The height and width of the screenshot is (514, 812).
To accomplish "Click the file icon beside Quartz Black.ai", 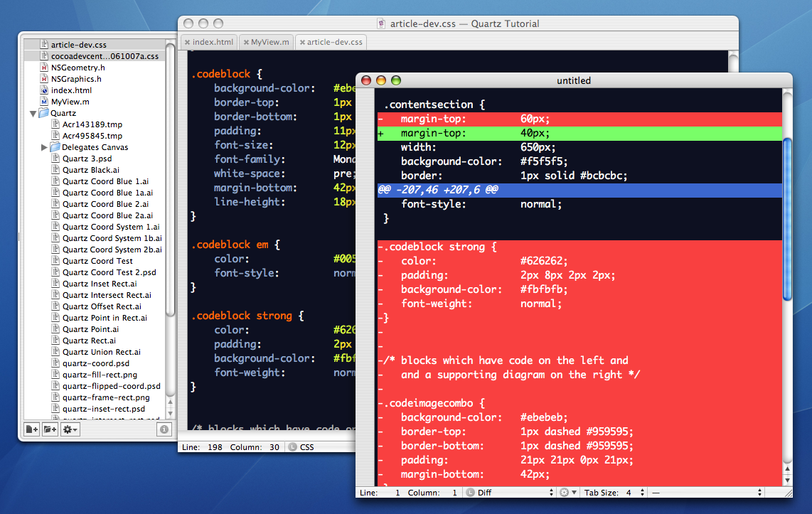I will (55, 170).
